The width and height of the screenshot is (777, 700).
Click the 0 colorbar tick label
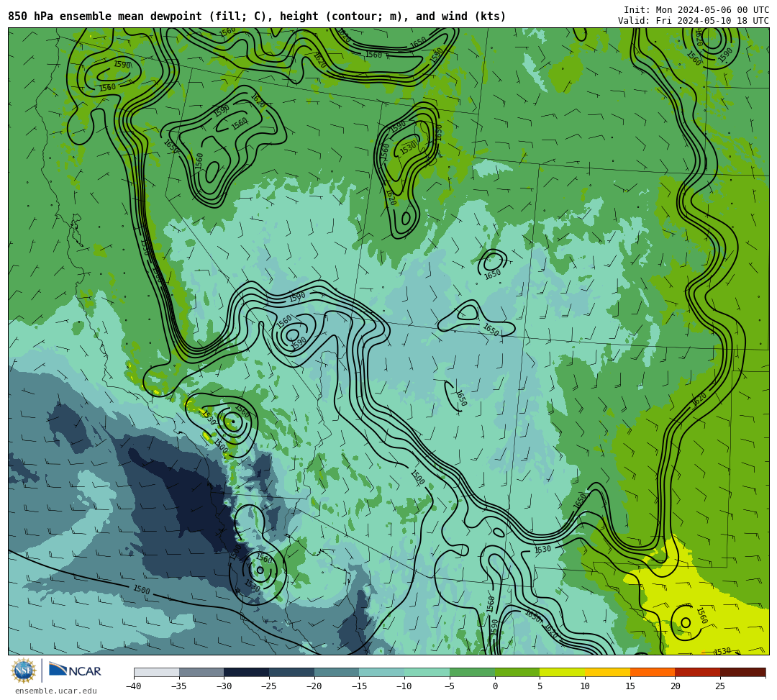pos(494,686)
